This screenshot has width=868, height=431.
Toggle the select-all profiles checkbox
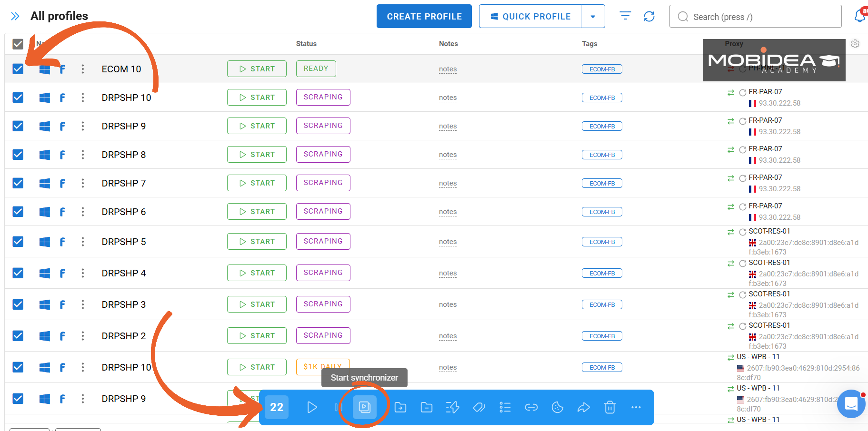pyautogui.click(x=18, y=44)
